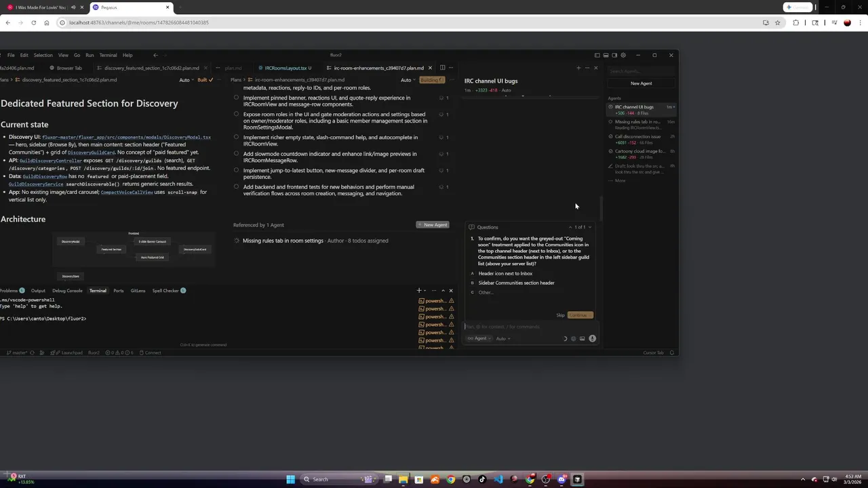This screenshot has width=868, height=488.
Task: Click the browser home icon
Action: click(46, 22)
